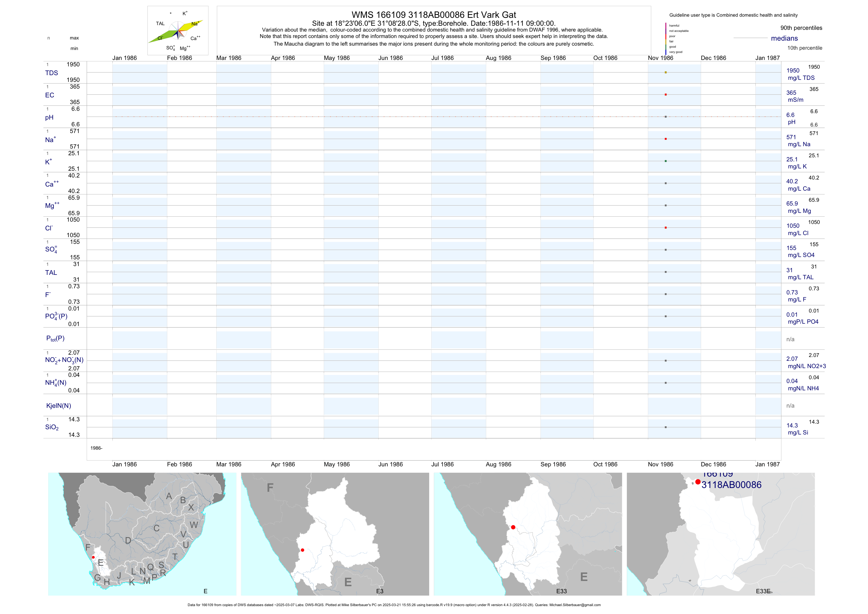Click the red EC data point marker

[665, 94]
